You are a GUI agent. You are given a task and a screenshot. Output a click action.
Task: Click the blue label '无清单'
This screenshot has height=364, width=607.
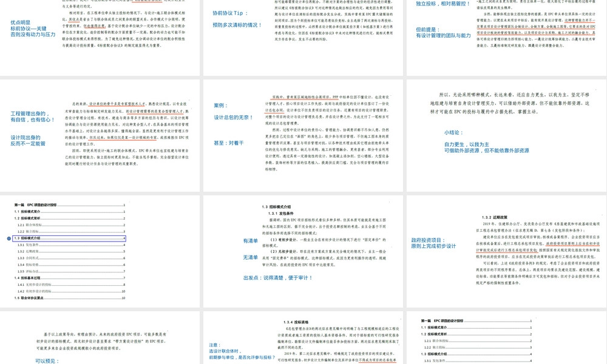pyautogui.click(x=251, y=258)
